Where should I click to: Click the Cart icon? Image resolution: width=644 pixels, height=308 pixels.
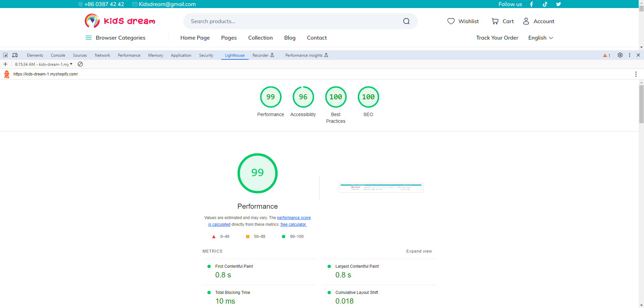tap(495, 21)
